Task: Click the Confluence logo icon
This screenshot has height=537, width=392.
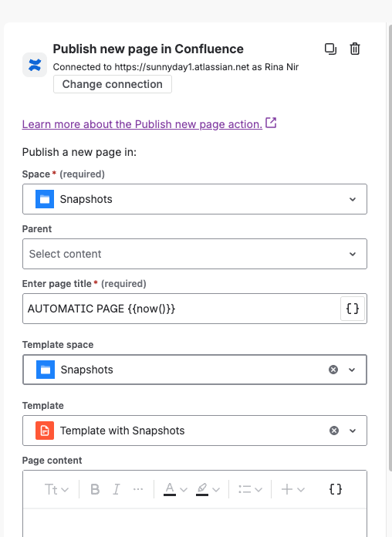Action: 35,65
